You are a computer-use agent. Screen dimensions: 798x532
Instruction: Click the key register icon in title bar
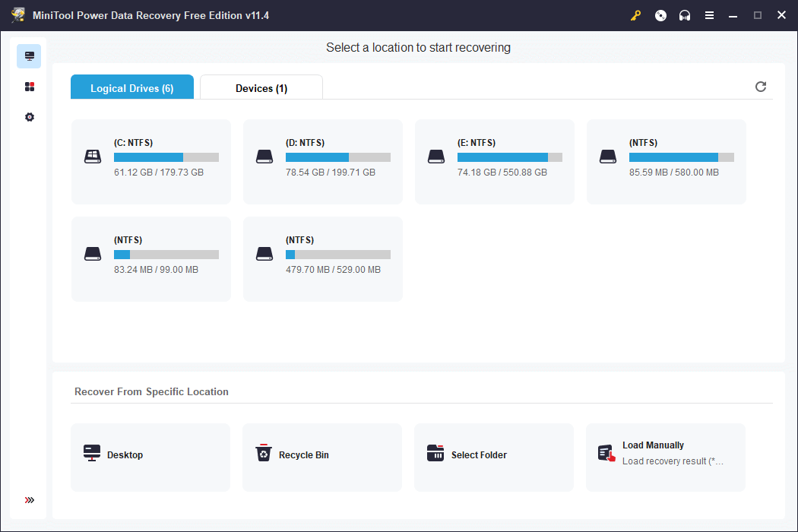tap(636, 15)
